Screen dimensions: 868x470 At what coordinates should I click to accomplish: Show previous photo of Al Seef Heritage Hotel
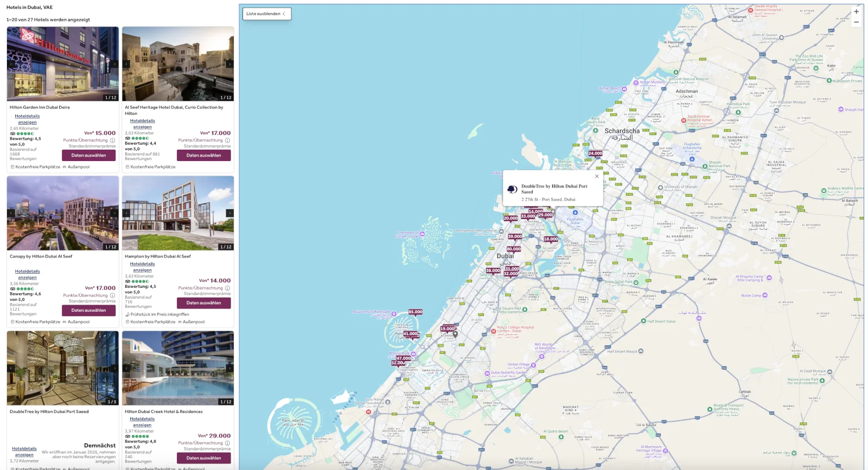click(x=126, y=64)
